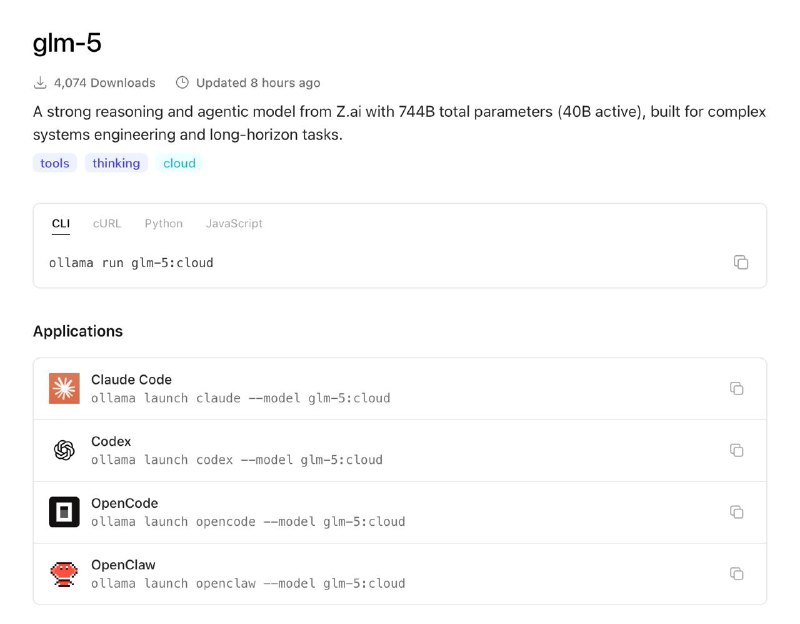Viewport: 800px width, 624px height.
Task: Click the cloud tag
Action: [x=179, y=163]
